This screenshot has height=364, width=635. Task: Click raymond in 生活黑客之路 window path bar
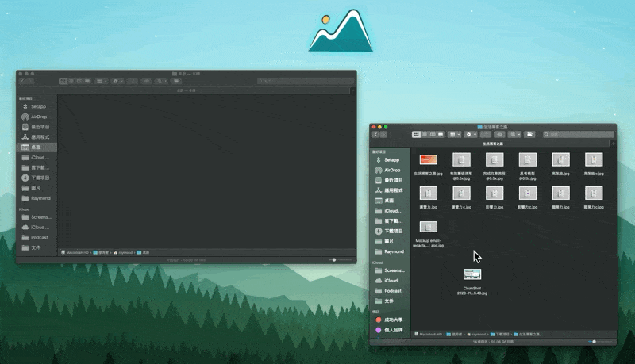477,335
